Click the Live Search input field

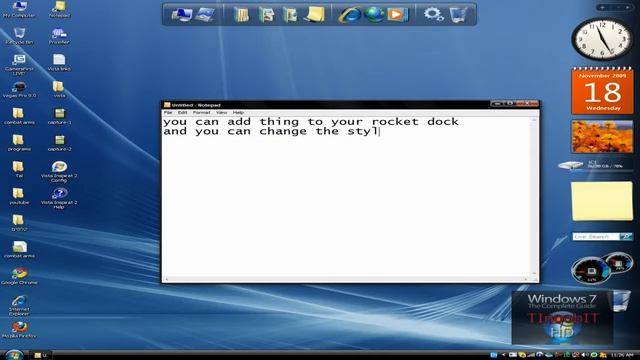pos(596,236)
